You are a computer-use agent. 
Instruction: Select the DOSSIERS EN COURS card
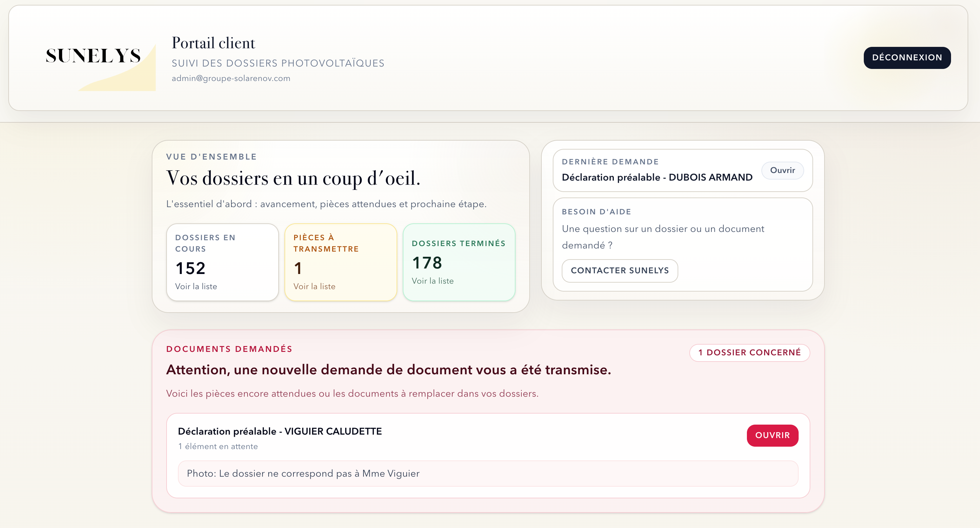click(222, 262)
